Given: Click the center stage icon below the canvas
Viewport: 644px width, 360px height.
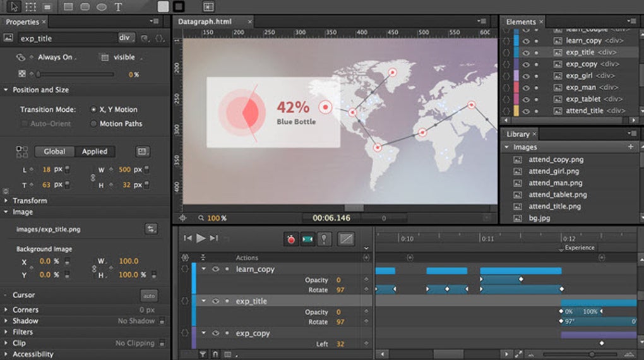Looking at the screenshot, I should click(182, 219).
